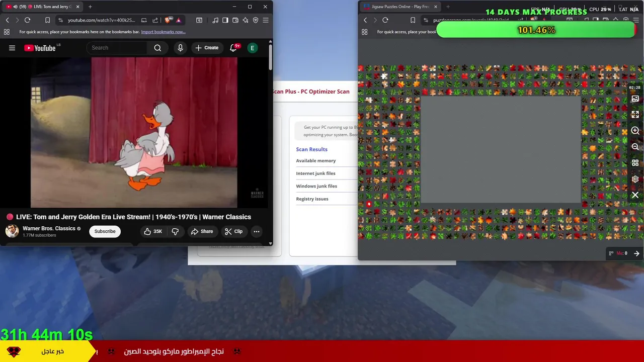Click the Clip button under the video

click(x=233, y=231)
